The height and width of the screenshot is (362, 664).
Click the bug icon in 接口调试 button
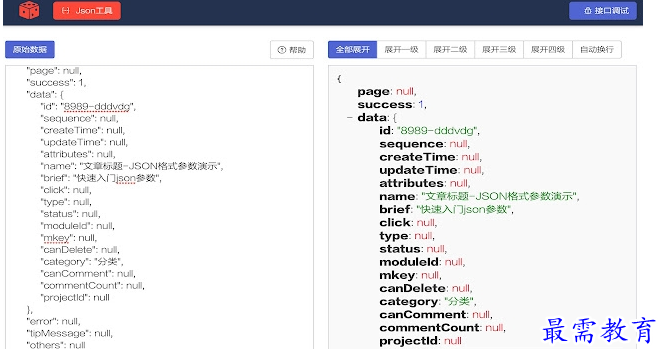point(588,11)
